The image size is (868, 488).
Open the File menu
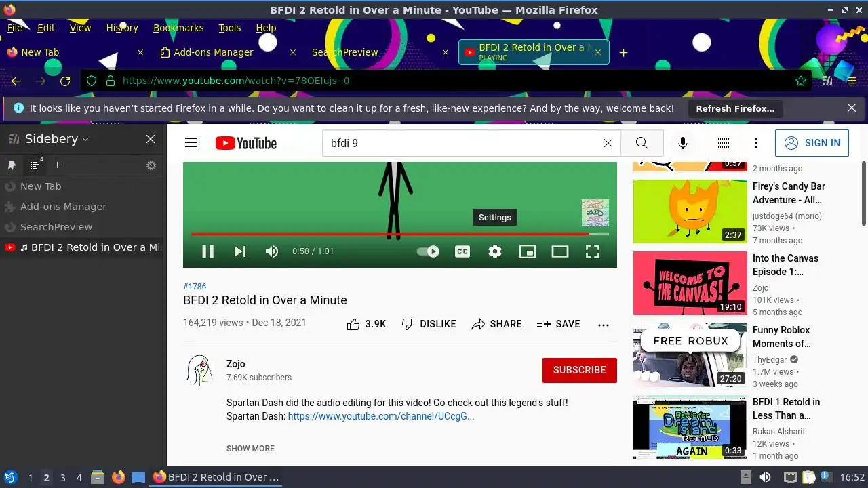15,28
